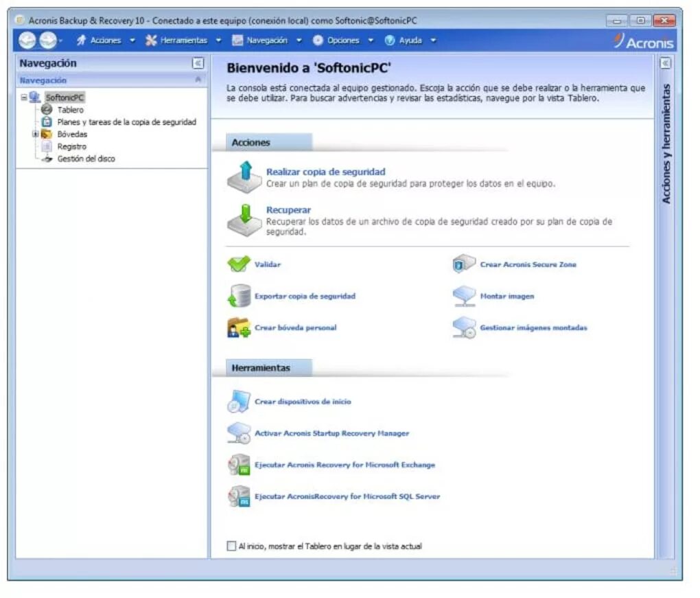This screenshot has width=700, height=598.
Task: Click Ejecutar Acronis Recovery for Microsoft Exchange
Action: tap(345, 465)
